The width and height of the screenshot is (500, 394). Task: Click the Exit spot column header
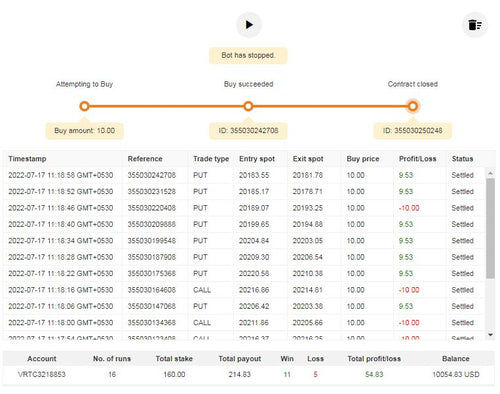click(308, 159)
